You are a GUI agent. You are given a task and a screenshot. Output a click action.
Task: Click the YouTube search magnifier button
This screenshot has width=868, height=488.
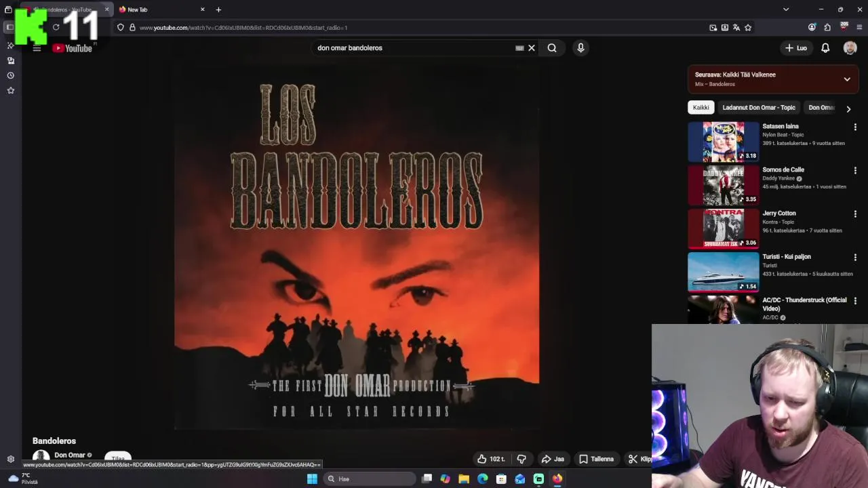[552, 48]
